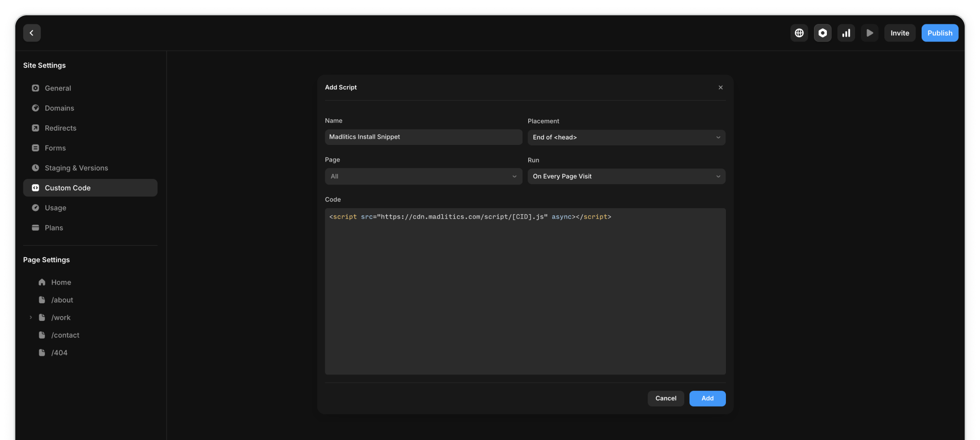Expand the /work page tree
The image size is (980, 440).
tap(31, 318)
